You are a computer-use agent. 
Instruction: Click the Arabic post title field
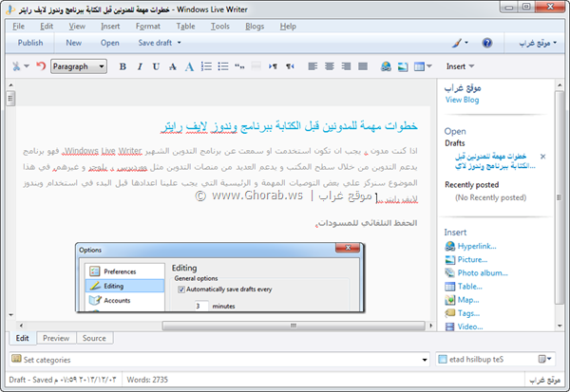pos(290,126)
